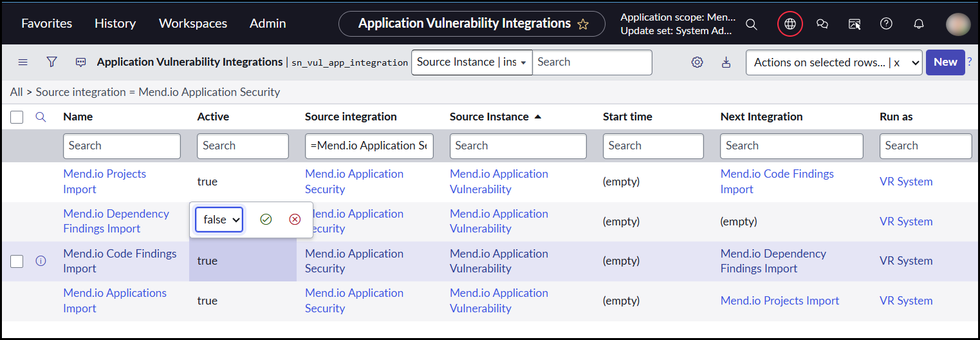Open the false/true Active dropdown
The image size is (980, 340).
[219, 220]
